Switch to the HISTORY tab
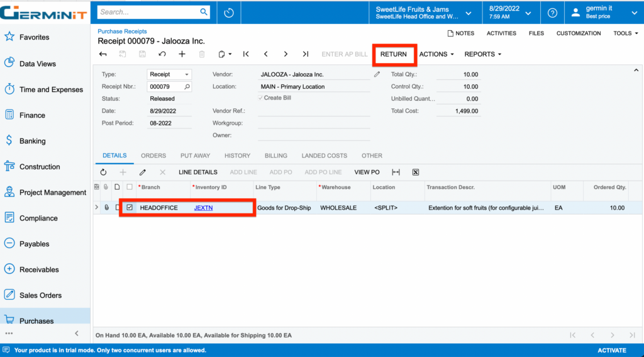The image size is (644, 357). [237, 156]
